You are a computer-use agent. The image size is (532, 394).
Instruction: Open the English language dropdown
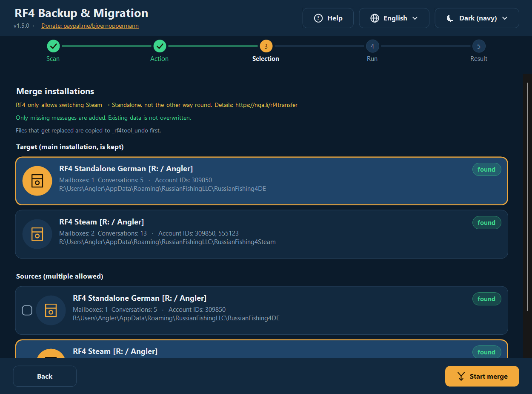[x=394, y=18]
